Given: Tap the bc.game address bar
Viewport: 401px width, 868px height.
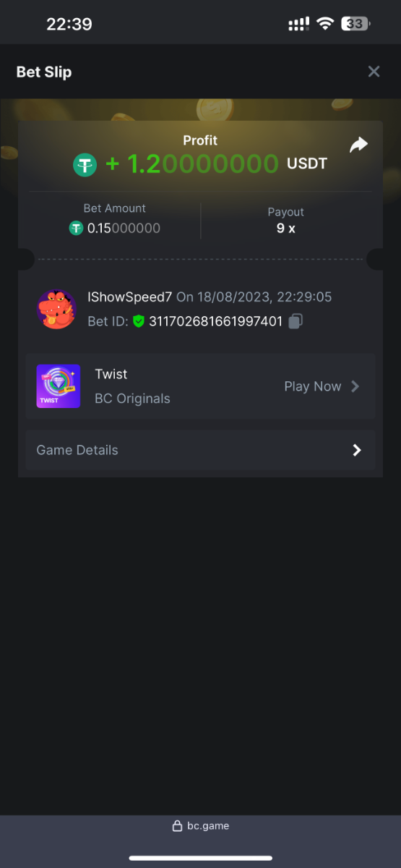Looking at the screenshot, I should coord(200,825).
